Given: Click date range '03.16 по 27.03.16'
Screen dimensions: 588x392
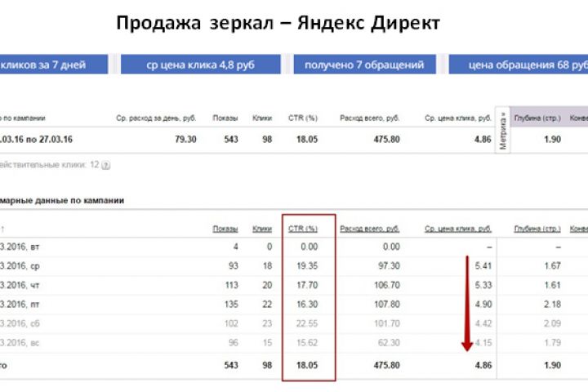Looking at the screenshot, I should coord(37,139).
